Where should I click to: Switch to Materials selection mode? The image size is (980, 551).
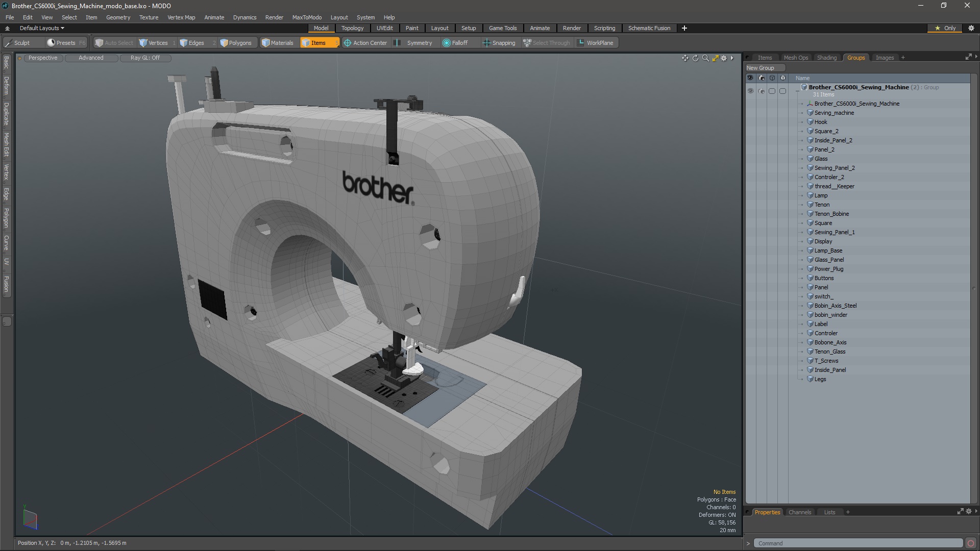tap(278, 43)
